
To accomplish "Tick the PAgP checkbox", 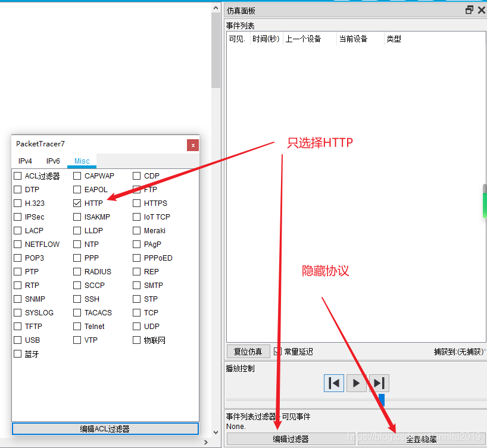I will pyautogui.click(x=137, y=245).
